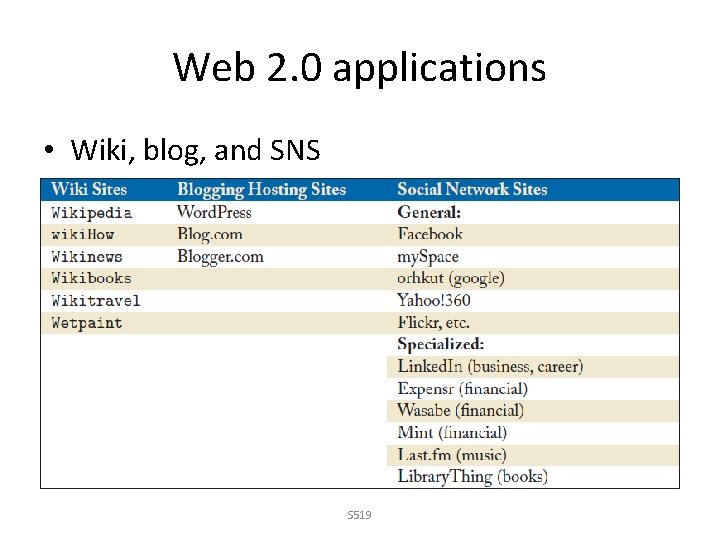Click the 'Blog.com' entry

click(210, 235)
